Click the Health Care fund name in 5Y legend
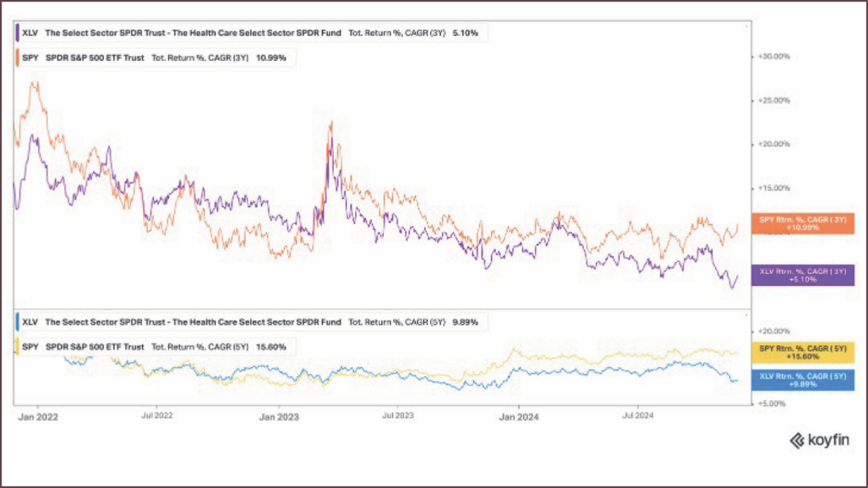 (x=194, y=322)
